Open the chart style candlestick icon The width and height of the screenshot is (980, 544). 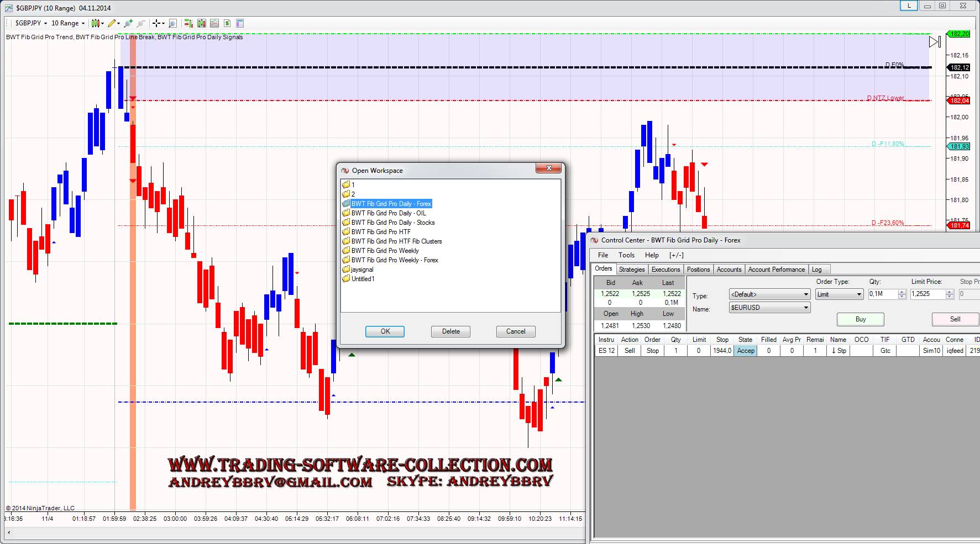(x=96, y=23)
